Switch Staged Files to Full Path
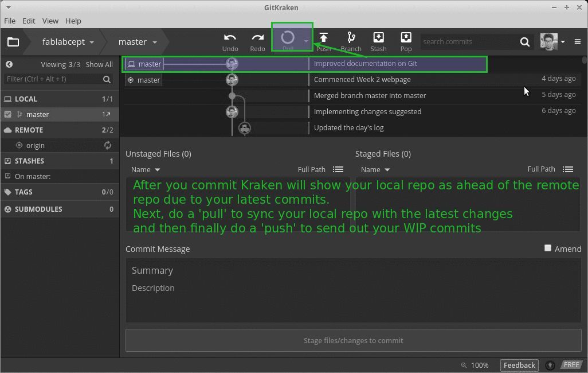This screenshot has height=373, width=588. click(541, 169)
